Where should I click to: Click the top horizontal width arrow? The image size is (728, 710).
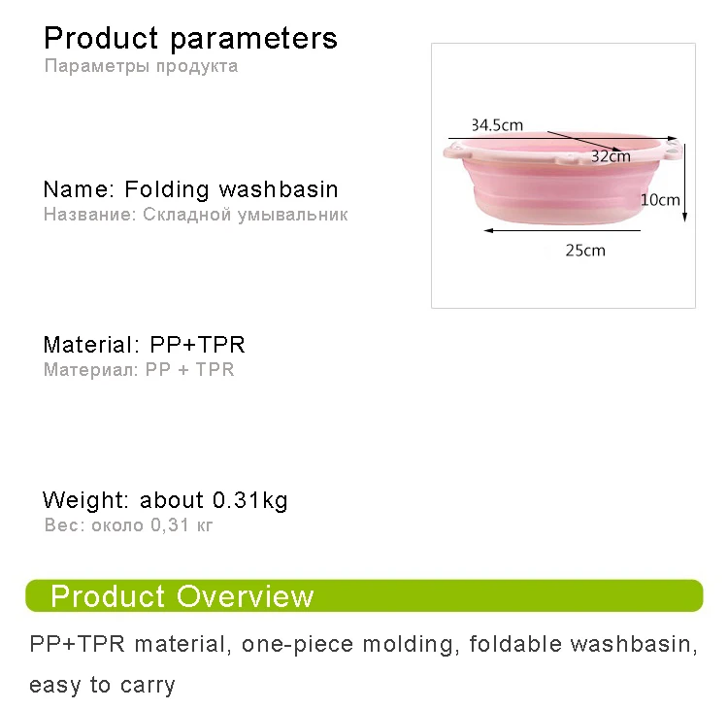[562, 139]
